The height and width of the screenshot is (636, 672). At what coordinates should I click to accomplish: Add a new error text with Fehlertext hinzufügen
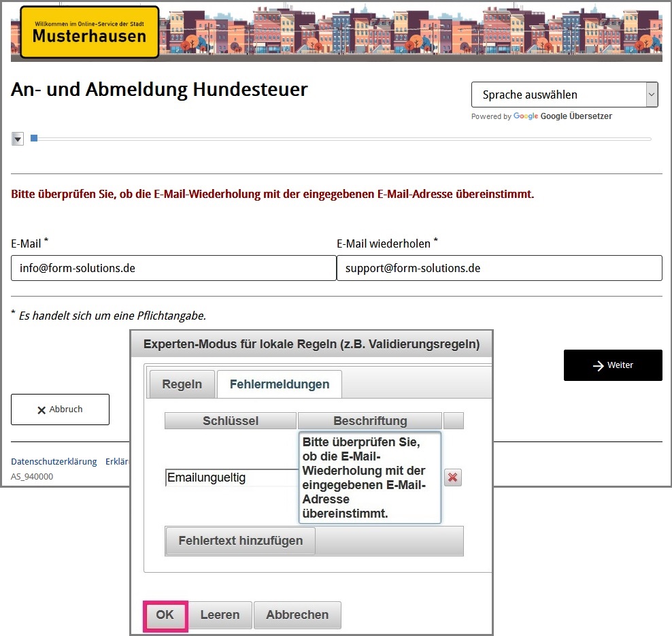pos(240,541)
